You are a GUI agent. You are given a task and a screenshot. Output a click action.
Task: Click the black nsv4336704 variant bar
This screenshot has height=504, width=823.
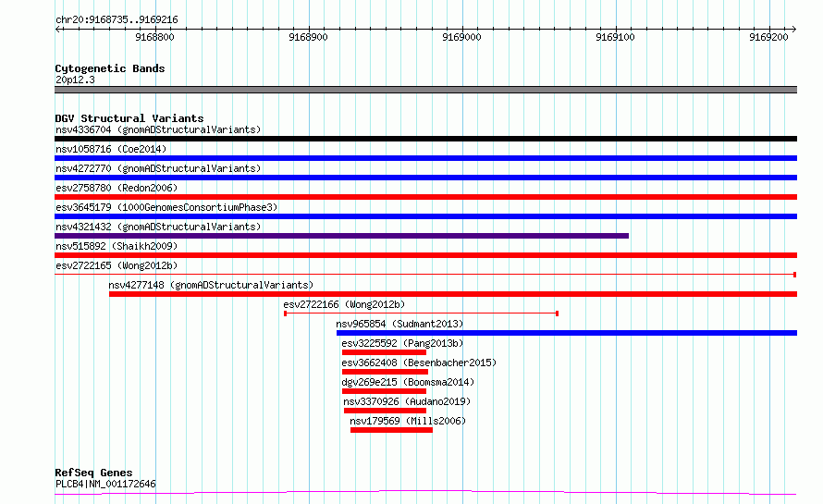click(425, 139)
